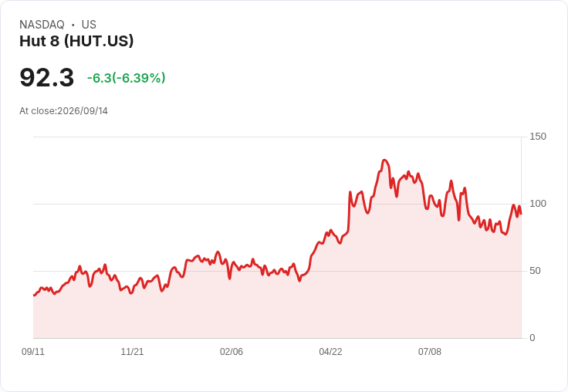This screenshot has height=392, width=568.
Task: Click the 50 y-axis price label
Action: coord(535,271)
